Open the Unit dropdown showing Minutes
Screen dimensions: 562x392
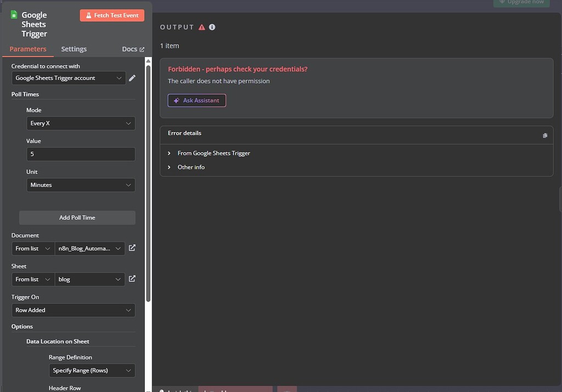[81, 185]
